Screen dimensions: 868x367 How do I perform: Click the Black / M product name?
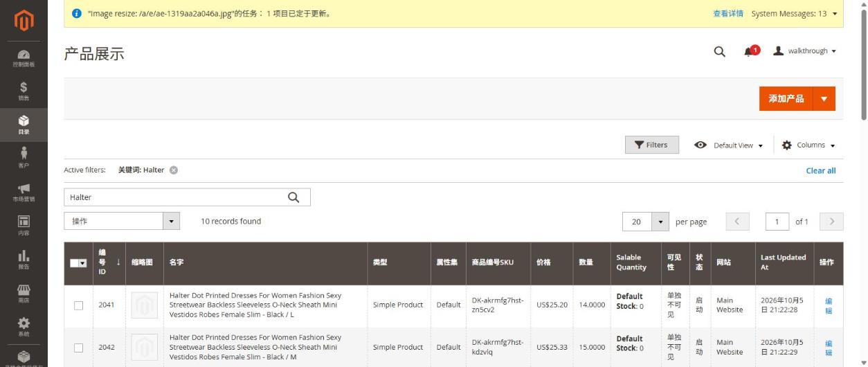[x=255, y=348]
